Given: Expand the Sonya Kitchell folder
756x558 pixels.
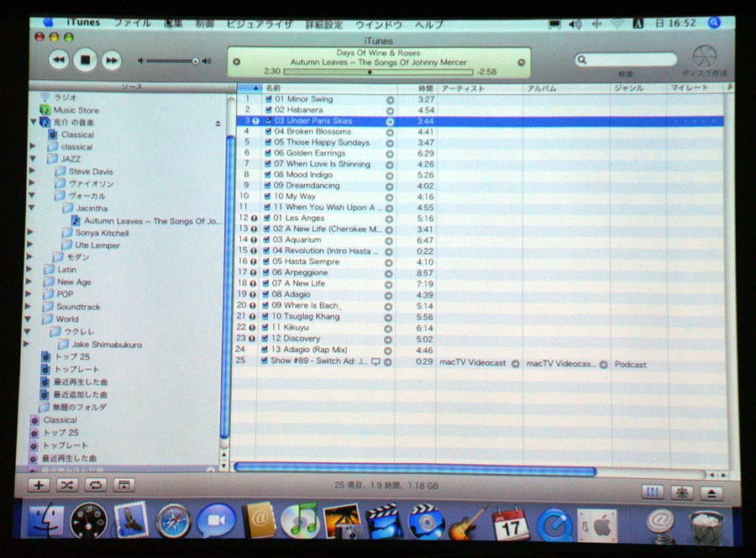Looking at the screenshot, I should pyautogui.click(x=31, y=233).
